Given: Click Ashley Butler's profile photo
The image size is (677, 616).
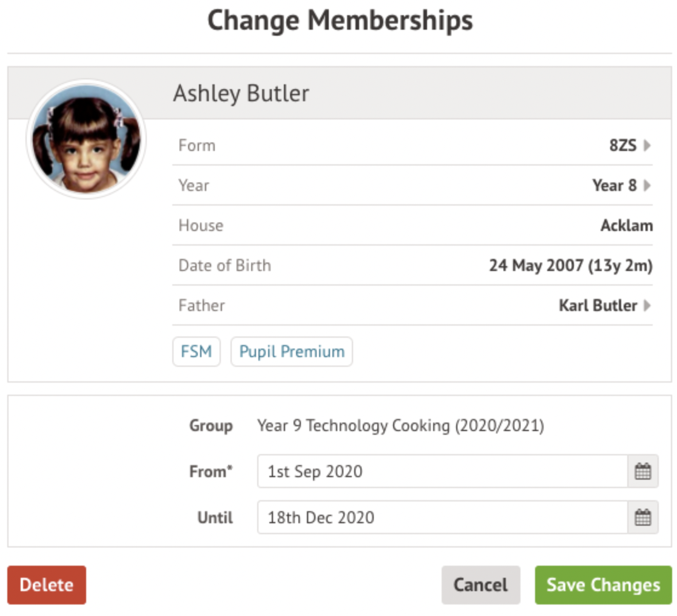Looking at the screenshot, I should pyautogui.click(x=86, y=139).
